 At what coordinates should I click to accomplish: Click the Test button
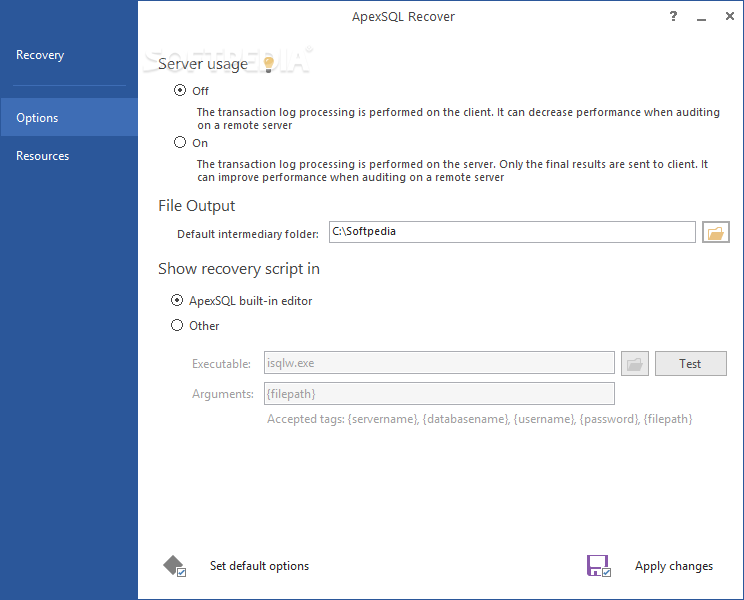[690, 364]
